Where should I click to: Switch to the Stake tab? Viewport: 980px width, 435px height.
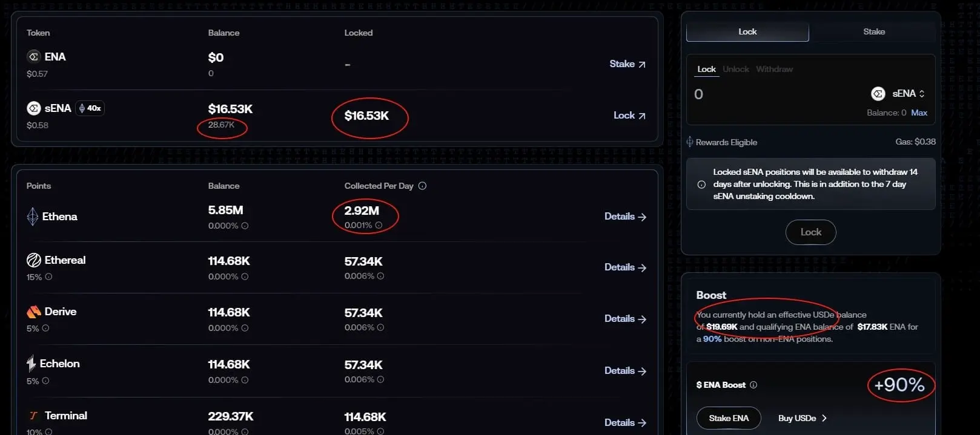[x=873, y=31]
